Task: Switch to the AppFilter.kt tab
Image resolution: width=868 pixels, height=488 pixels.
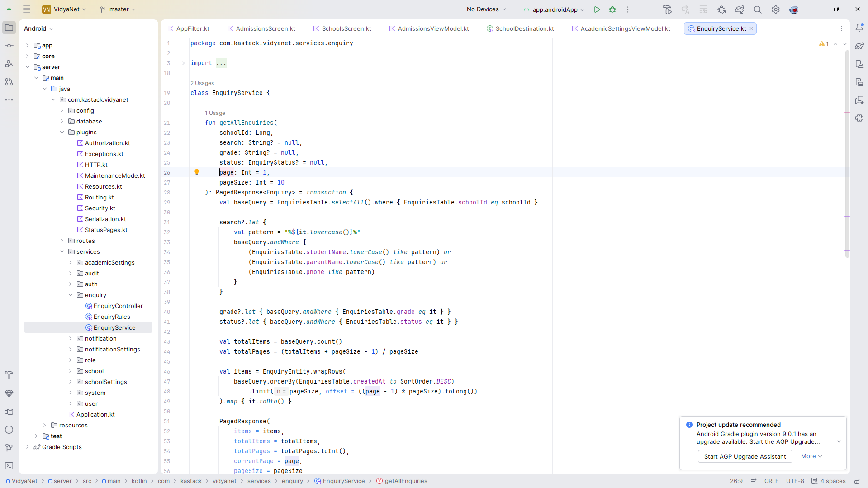Action: (x=189, y=28)
